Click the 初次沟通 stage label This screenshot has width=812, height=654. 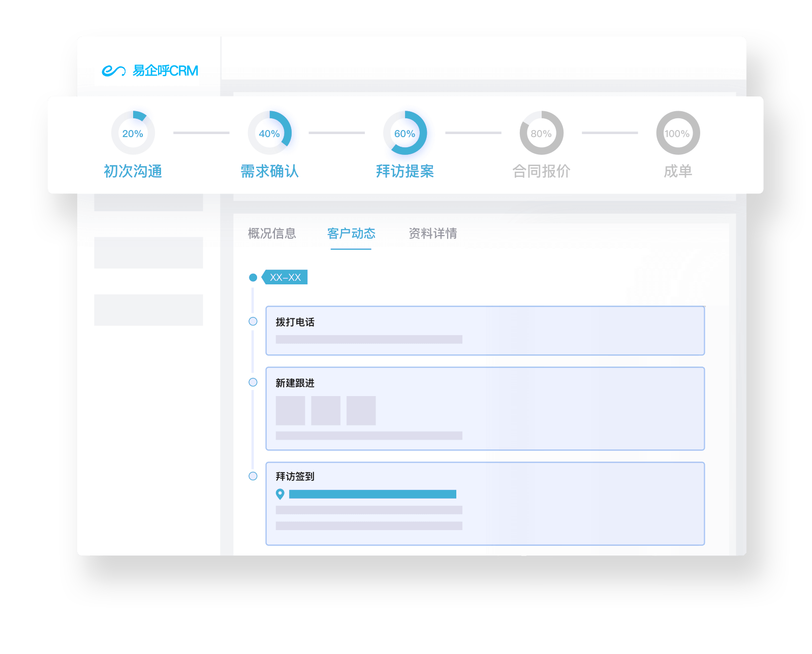coord(133,172)
